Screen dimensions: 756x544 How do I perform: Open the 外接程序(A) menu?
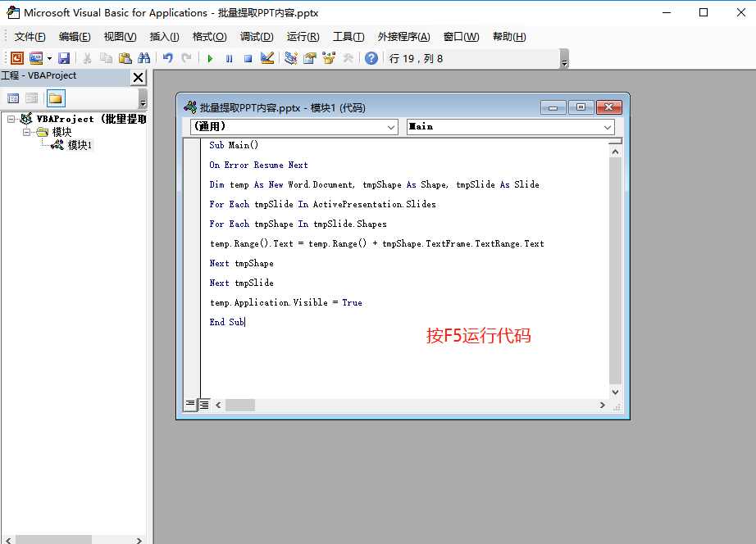[403, 37]
